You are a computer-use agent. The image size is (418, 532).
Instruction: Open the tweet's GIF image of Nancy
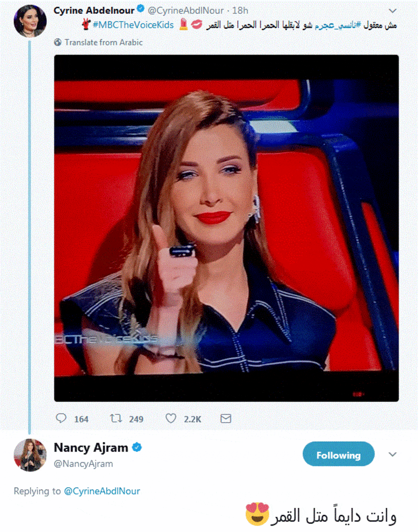pyautogui.click(x=226, y=228)
